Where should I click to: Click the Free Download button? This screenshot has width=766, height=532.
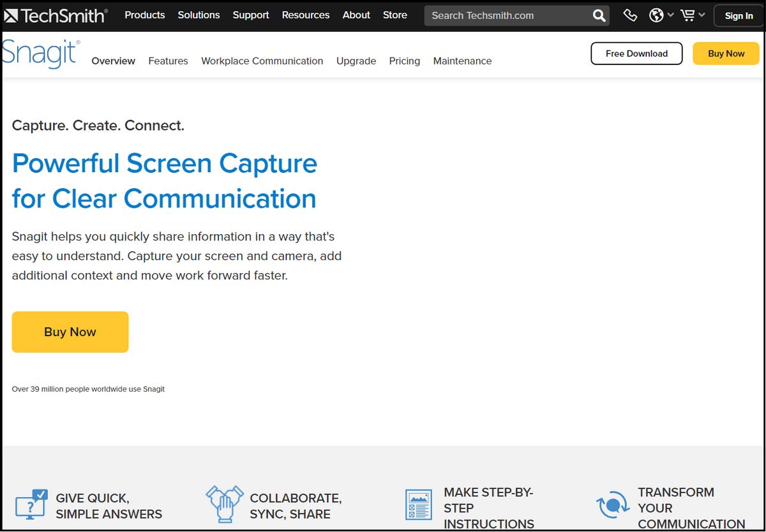pos(636,54)
